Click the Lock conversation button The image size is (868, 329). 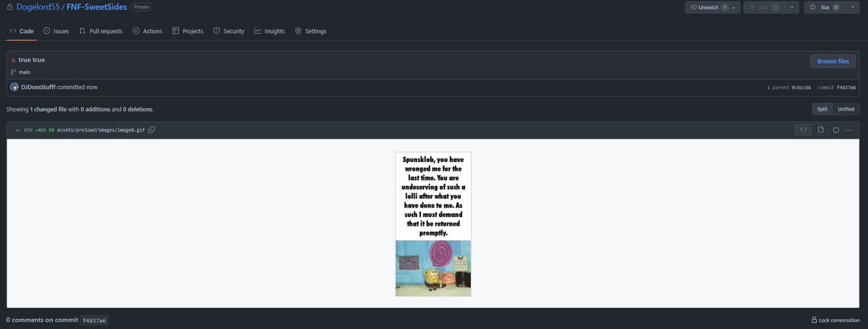(x=835, y=320)
